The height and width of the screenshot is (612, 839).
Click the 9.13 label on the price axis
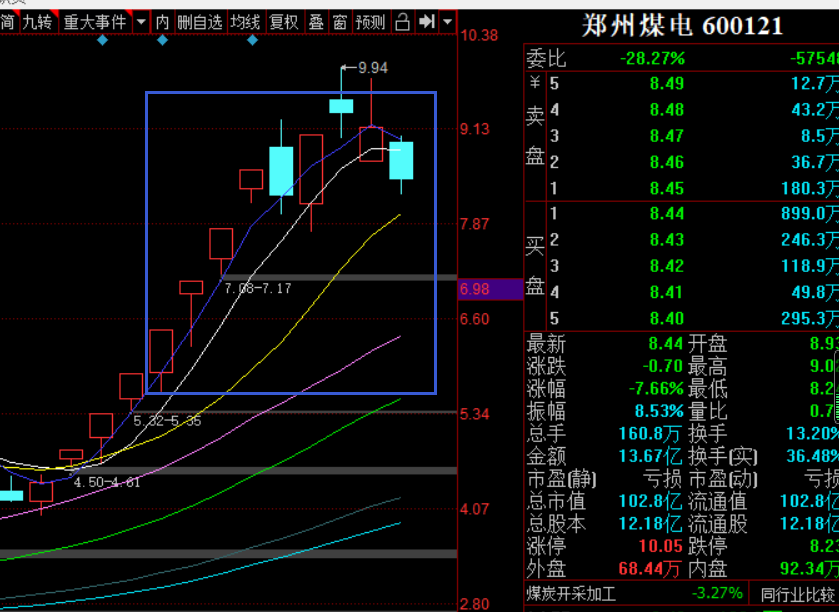475,129
